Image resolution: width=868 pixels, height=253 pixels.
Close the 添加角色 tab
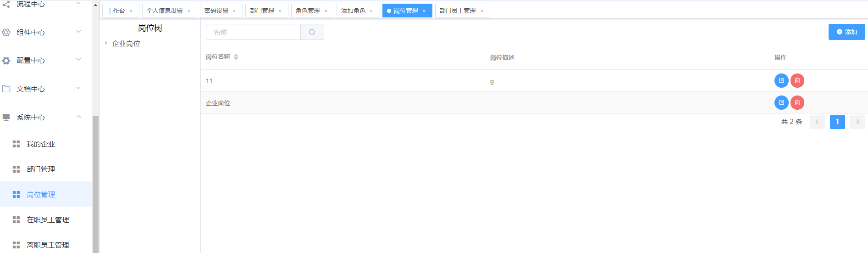pyautogui.click(x=371, y=11)
